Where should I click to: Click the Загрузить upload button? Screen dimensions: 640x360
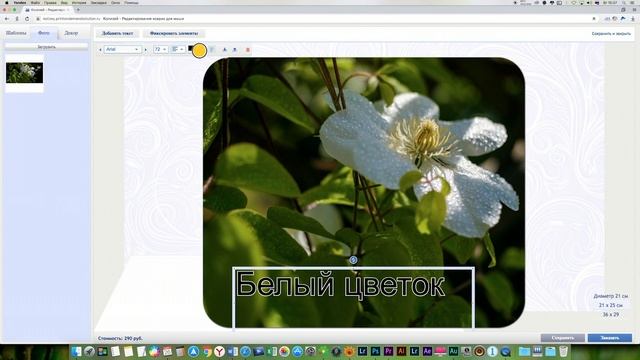click(x=46, y=47)
